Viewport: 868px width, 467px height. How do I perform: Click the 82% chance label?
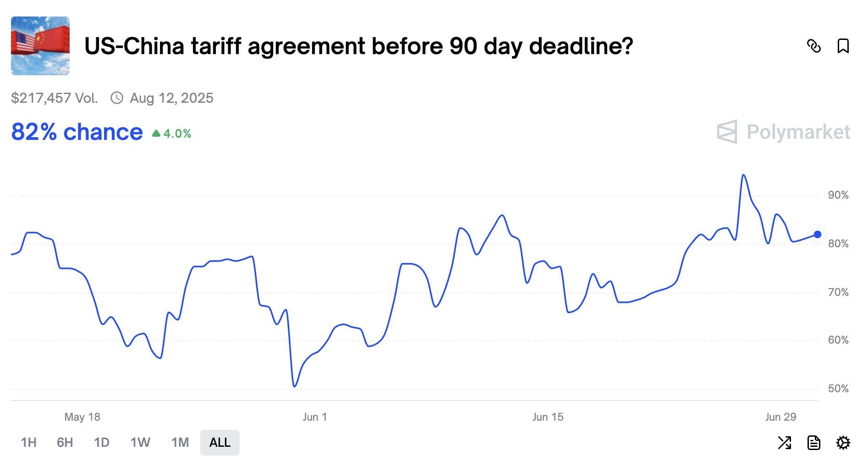click(77, 132)
